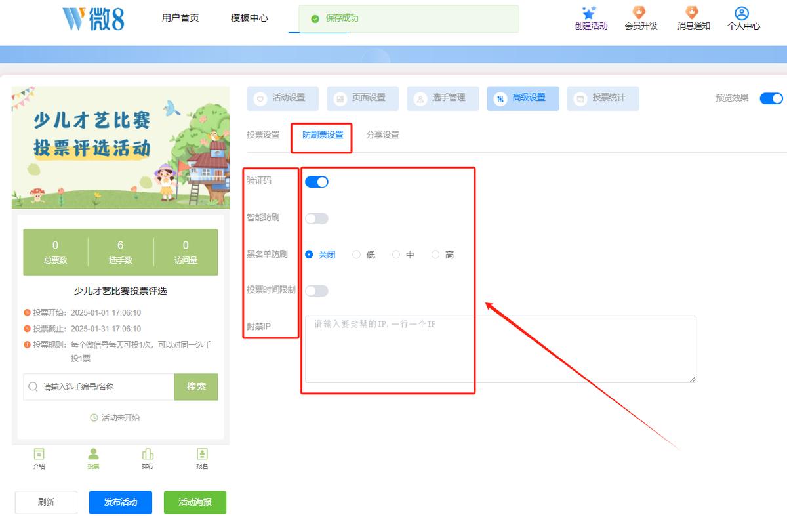This screenshot has height=532, width=787.
Task: Go to 用户首页 in the top menu
Action: [x=180, y=18]
